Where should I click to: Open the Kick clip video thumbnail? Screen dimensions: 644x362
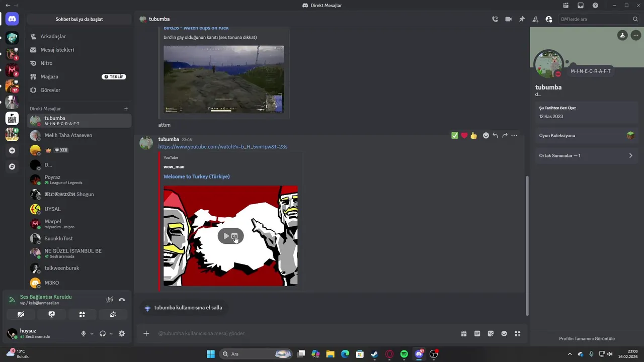pos(224,79)
